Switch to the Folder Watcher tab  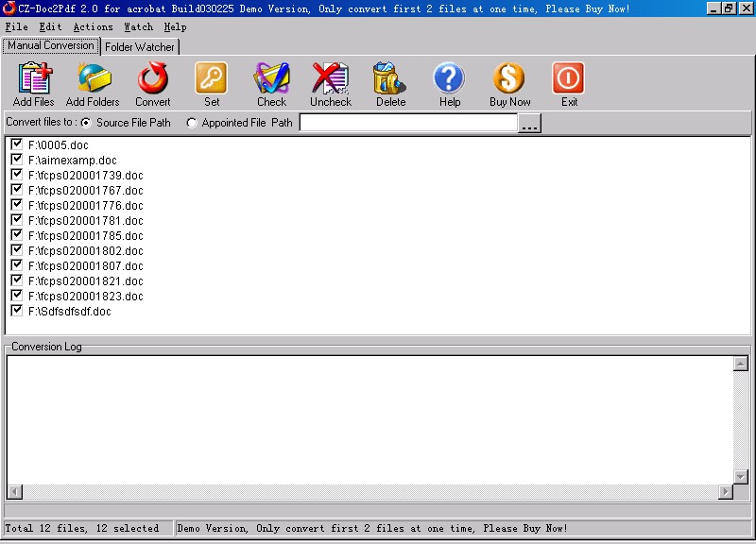click(140, 46)
